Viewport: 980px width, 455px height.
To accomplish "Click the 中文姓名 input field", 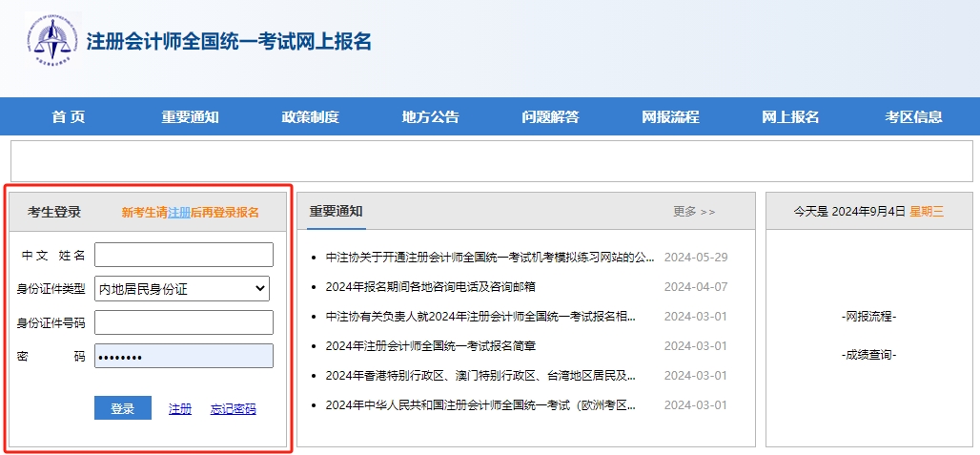I will pyautogui.click(x=183, y=255).
